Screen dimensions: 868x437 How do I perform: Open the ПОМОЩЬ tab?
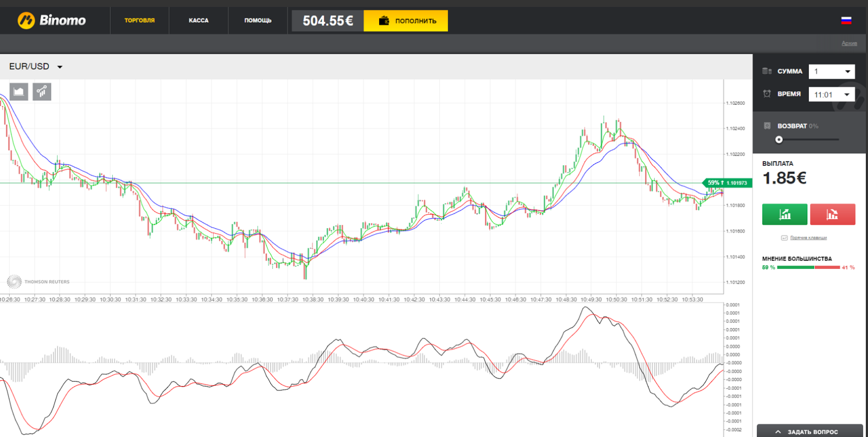(258, 21)
